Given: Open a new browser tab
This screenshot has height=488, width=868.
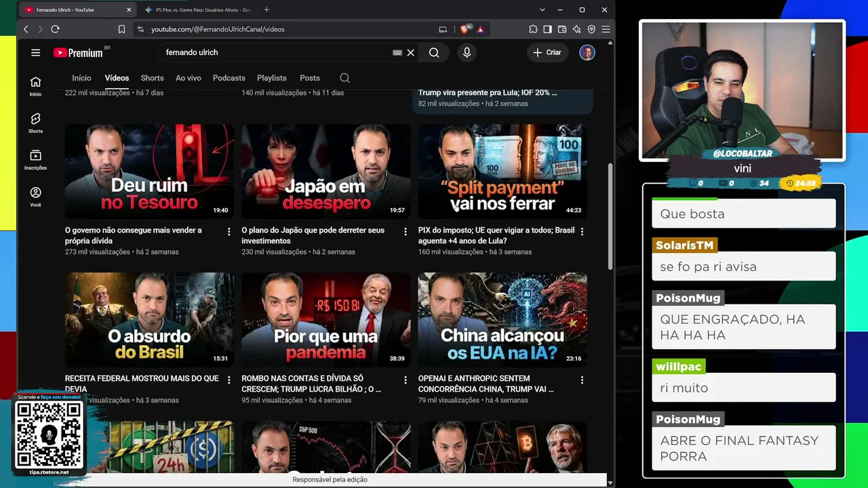Looking at the screenshot, I should [267, 9].
